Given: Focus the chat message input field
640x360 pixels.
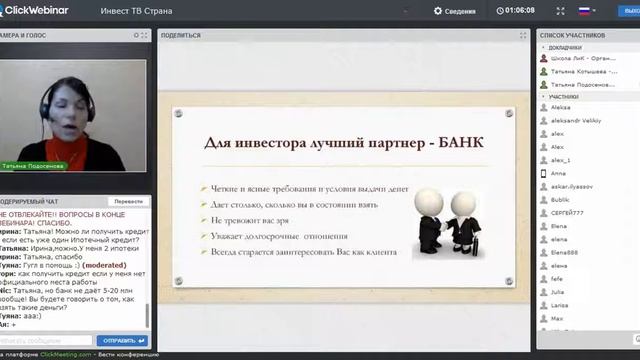Looking at the screenshot, I should (46, 340).
